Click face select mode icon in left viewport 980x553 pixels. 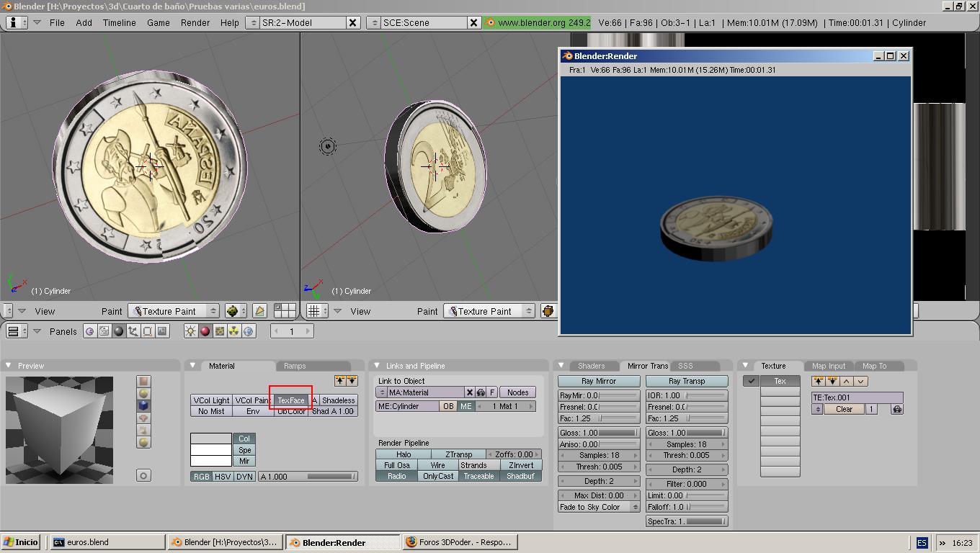click(259, 311)
